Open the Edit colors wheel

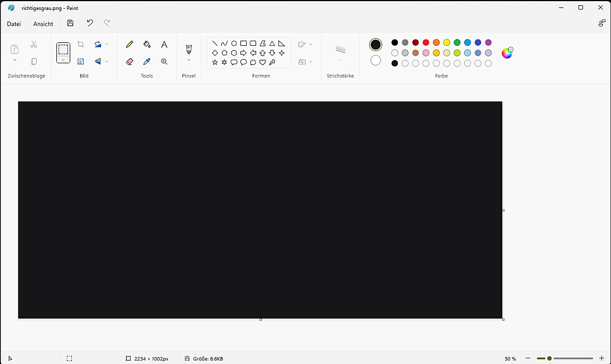pos(507,53)
